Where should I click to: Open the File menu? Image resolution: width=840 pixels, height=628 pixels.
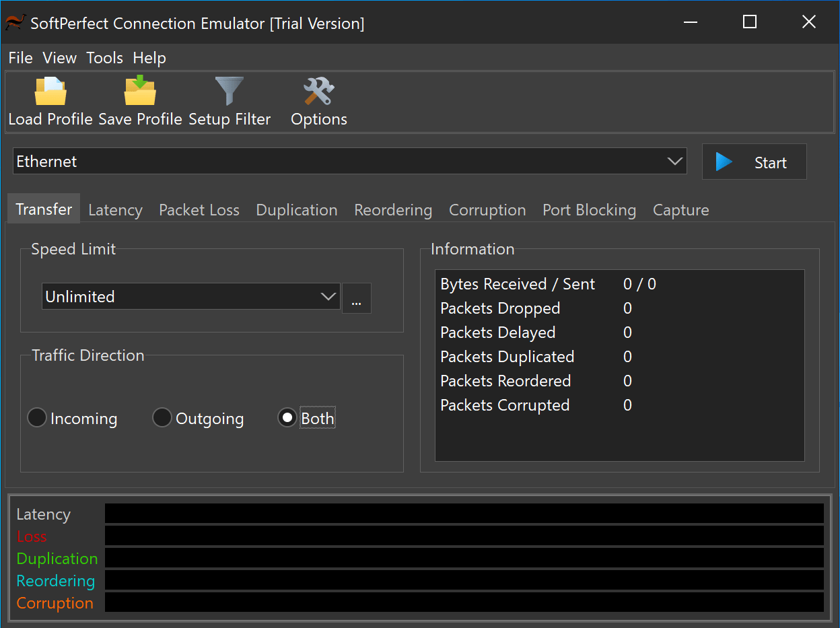(x=20, y=58)
